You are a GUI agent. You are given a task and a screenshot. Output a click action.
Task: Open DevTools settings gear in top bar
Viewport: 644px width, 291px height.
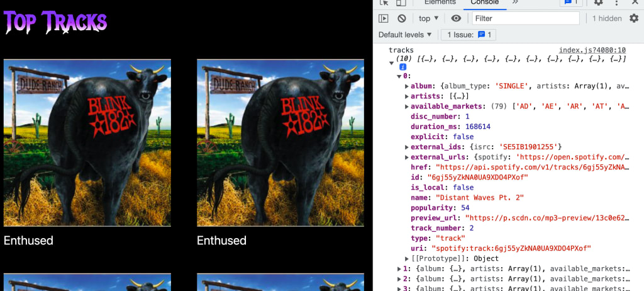click(x=599, y=3)
